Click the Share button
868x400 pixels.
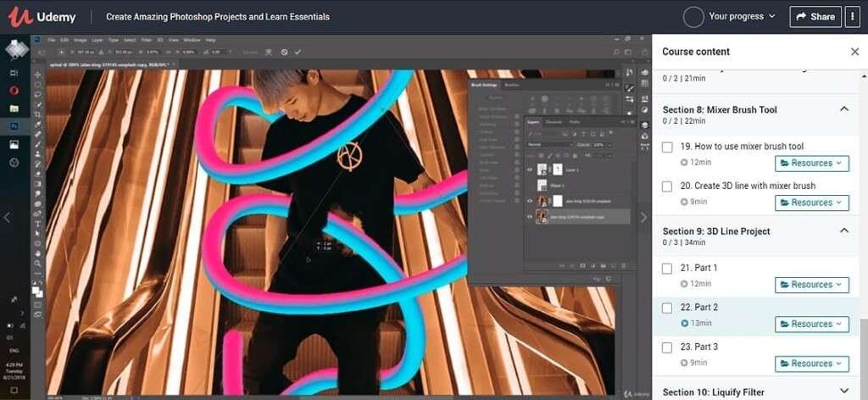tap(815, 17)
